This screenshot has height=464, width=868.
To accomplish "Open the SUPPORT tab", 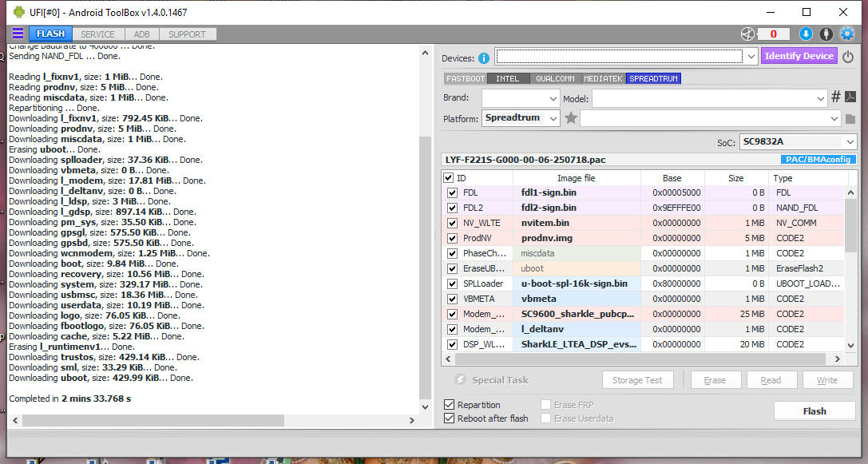I will coord(187,34).
